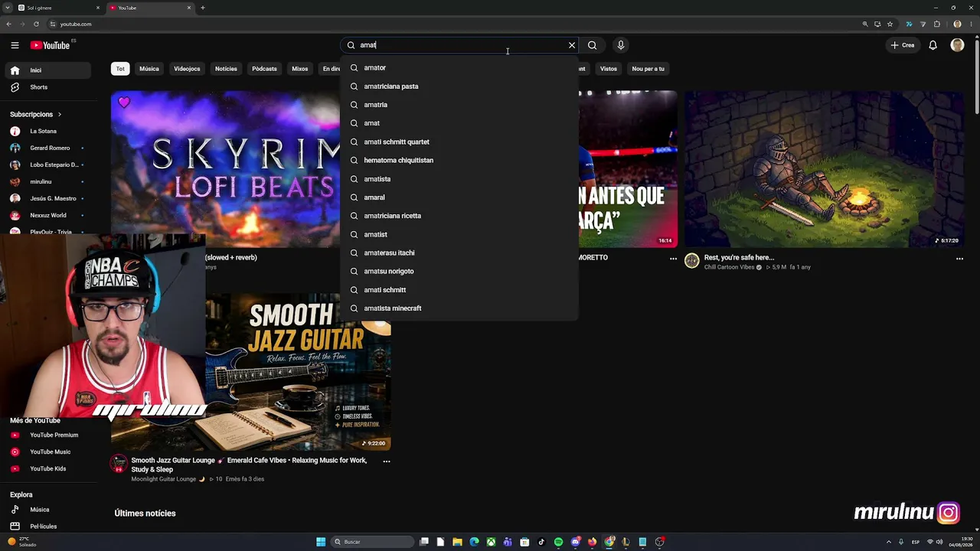The image size is (980, 551).
Task: Filter feed by the Vistos chip
Action: tap(609, 69)
